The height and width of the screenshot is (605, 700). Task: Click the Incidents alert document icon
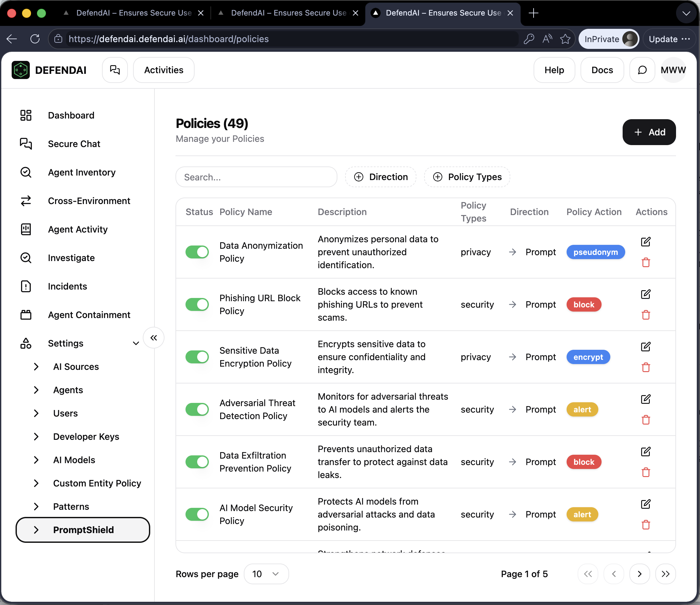coord(26,286)
